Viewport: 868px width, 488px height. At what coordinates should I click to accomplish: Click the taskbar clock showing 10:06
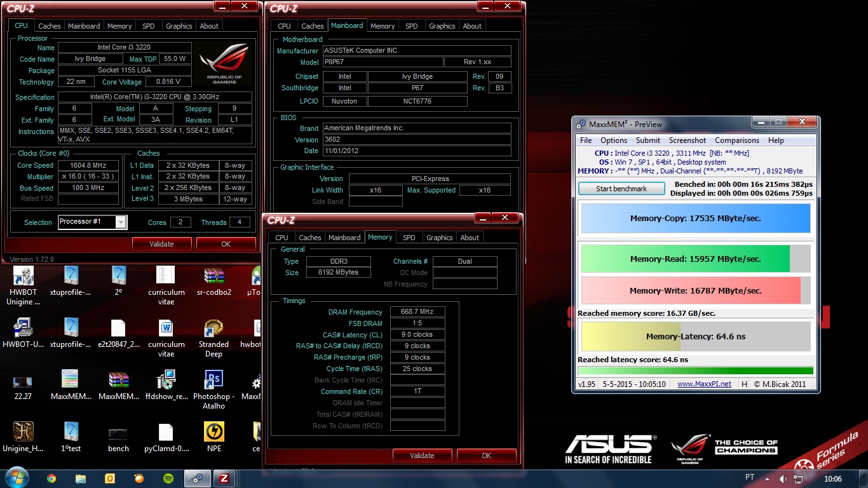(x=832, y=478)
